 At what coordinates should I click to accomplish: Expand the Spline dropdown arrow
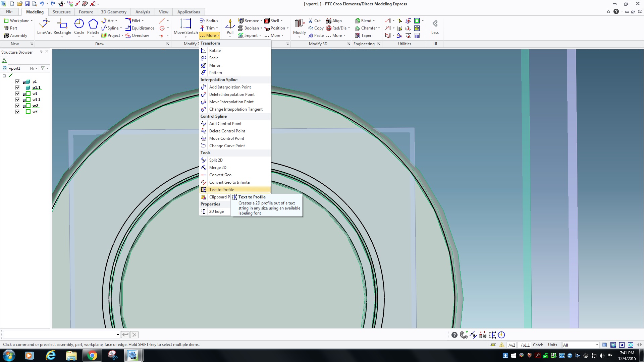121,28
